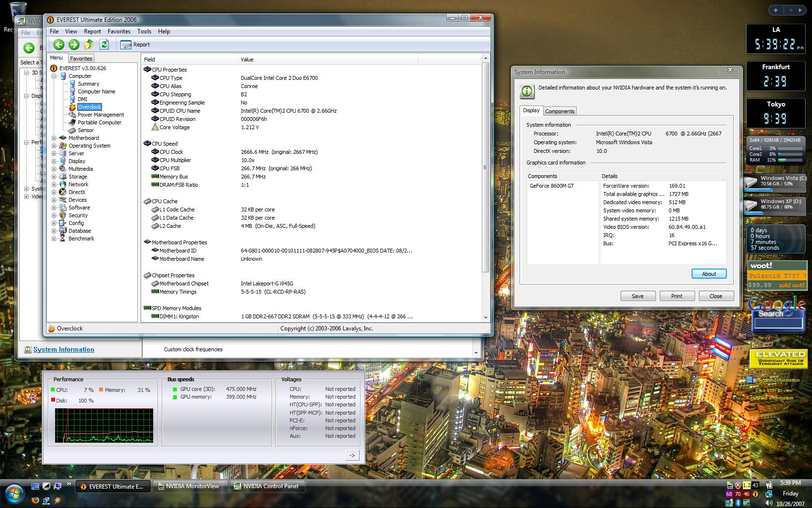The width and height of the screenshot is (812, 508).
Task: Click the arrow button in MonitorView panel
Action: point(352,455)
